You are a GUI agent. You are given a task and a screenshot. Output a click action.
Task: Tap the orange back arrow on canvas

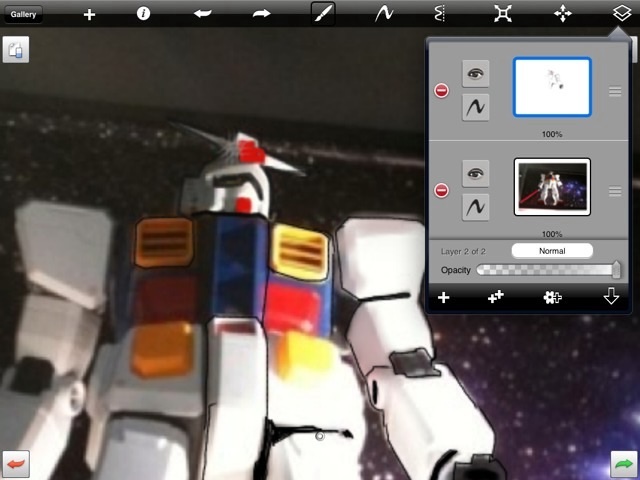point(16,464)
